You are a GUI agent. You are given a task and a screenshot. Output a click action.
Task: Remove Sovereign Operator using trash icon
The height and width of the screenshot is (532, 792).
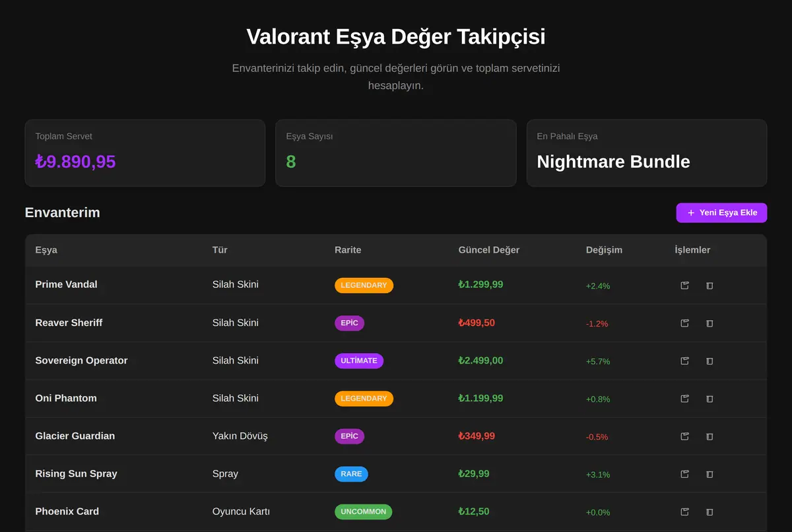point(709,361)
